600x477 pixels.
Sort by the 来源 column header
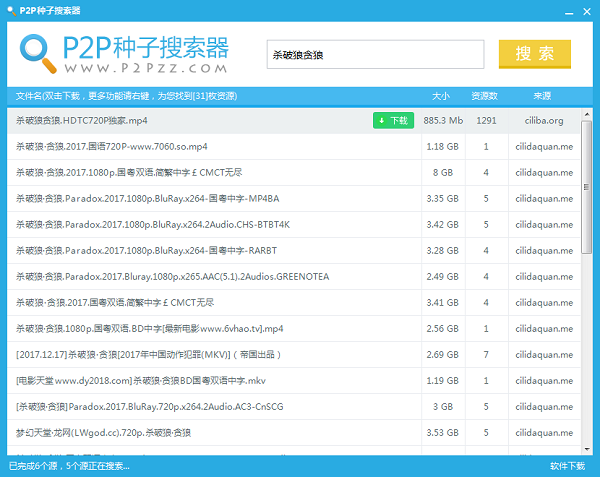(542, 96)
